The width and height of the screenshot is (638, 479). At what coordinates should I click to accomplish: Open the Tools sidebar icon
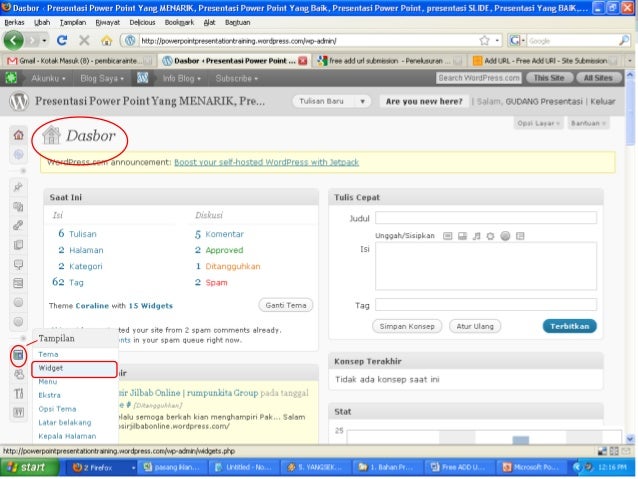[x=18, y=393]
